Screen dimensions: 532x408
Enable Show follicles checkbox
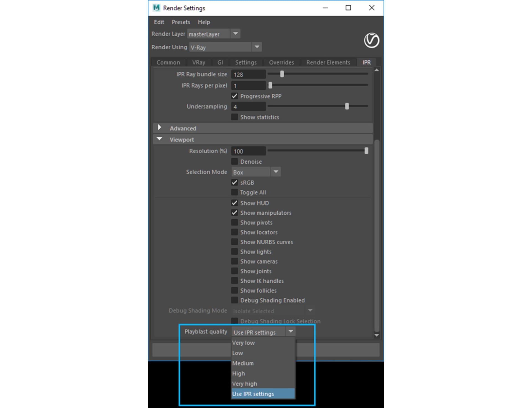coord(234,290)
